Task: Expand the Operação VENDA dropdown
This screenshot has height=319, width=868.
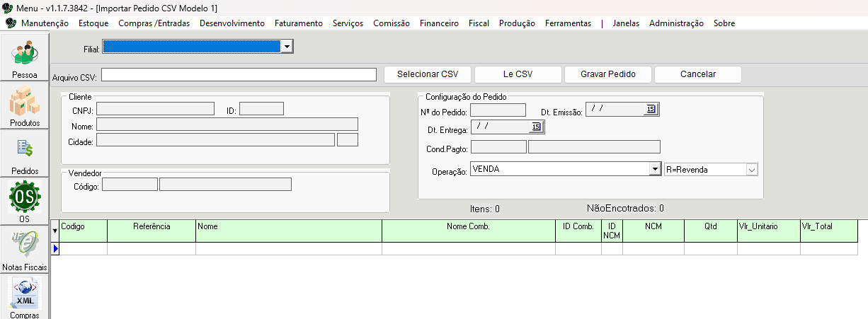Action: tap(655, 169)
